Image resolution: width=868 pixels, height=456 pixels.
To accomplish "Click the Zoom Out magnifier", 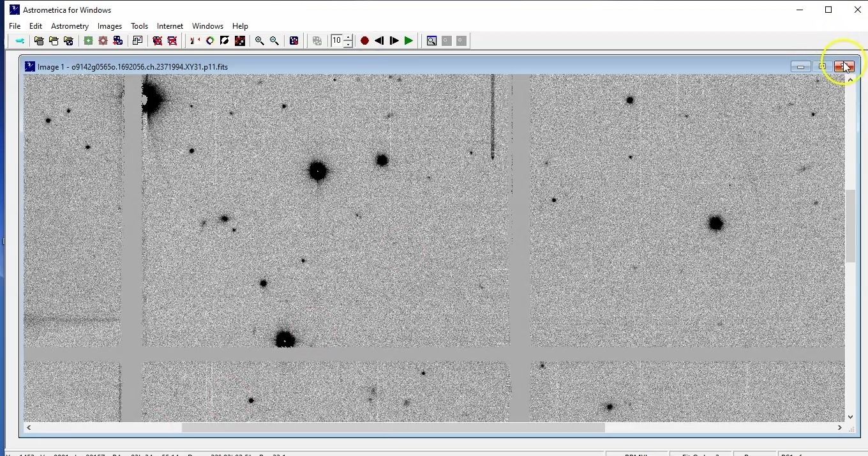I will coord(274,41).
